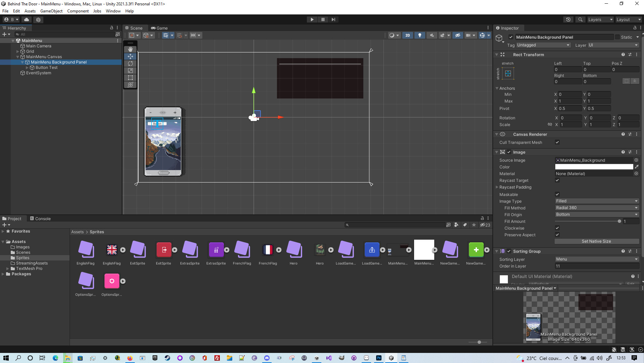Viewport: 644px width, 363px height.
Task: Toggle the Static checkbox
Action: pos(617,37)
